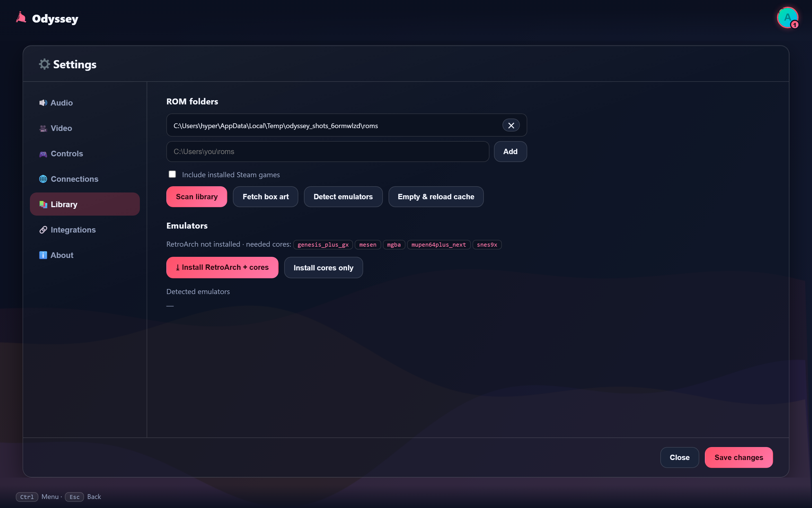Image resolution: width=812 pixels, height=508 pixels.
Task: Click the mgba core tag
Action: click(x=394, y=245)
